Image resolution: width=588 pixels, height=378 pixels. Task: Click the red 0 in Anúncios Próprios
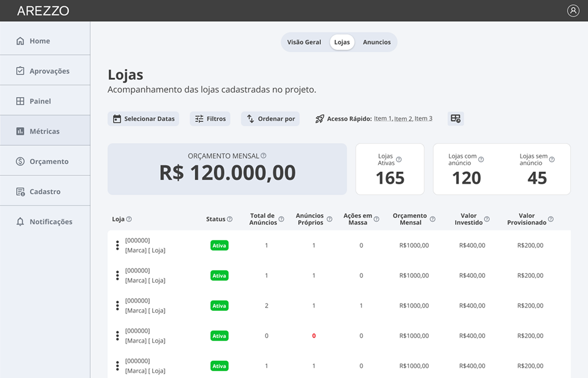pos(314,335)
